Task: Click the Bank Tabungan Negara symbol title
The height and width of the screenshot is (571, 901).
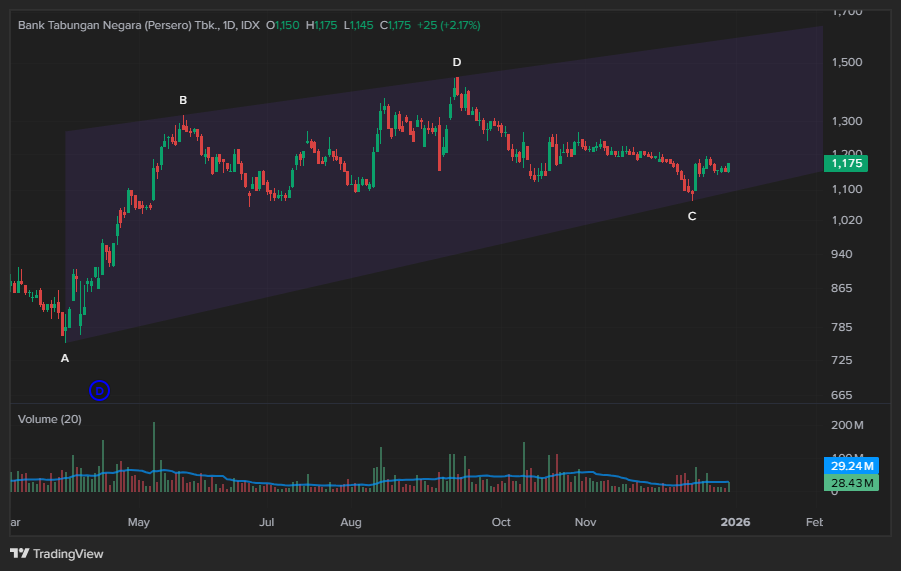Action: pos(120,24)
